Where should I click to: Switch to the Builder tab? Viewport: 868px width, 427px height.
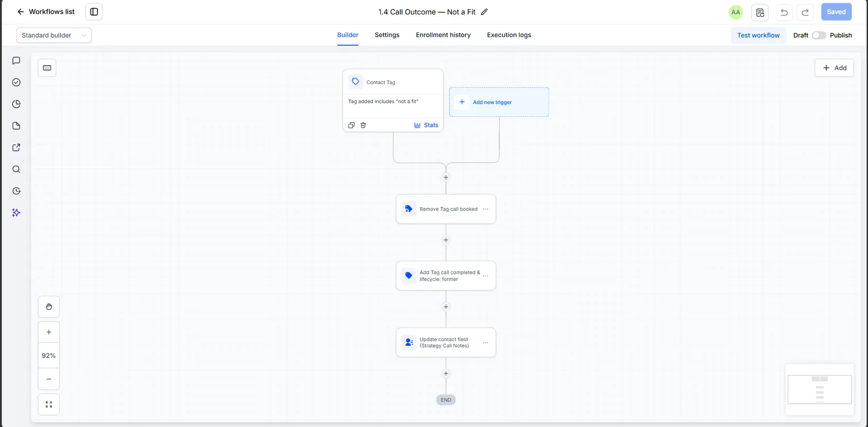[x=348, y=35]
